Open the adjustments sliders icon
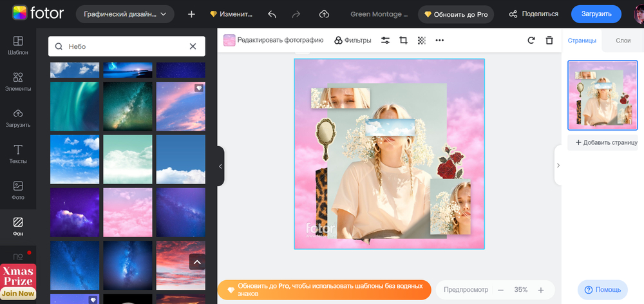 pos(386,40)
